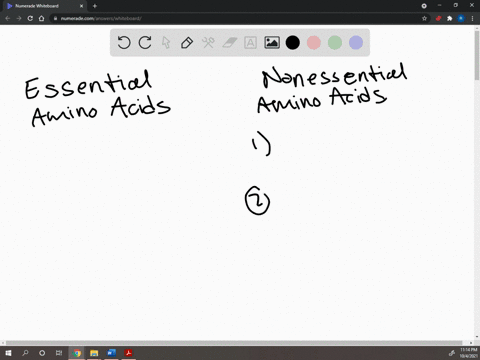
Task: Click the vertical page scrollbar thumb
Action: point(477,56)
